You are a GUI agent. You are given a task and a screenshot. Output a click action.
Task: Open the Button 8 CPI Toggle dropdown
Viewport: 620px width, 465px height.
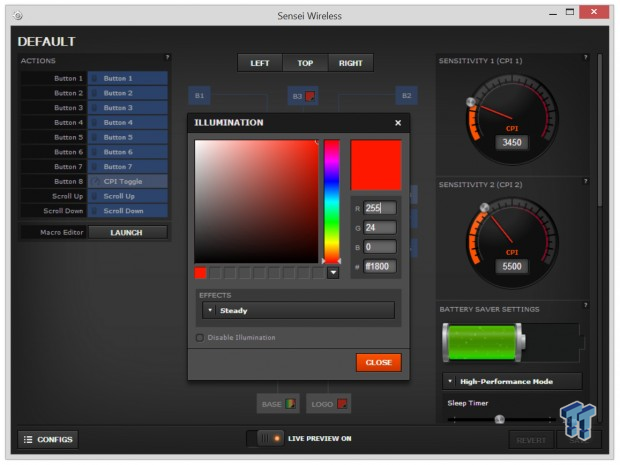pyautogui.click(x=128, y=181)
